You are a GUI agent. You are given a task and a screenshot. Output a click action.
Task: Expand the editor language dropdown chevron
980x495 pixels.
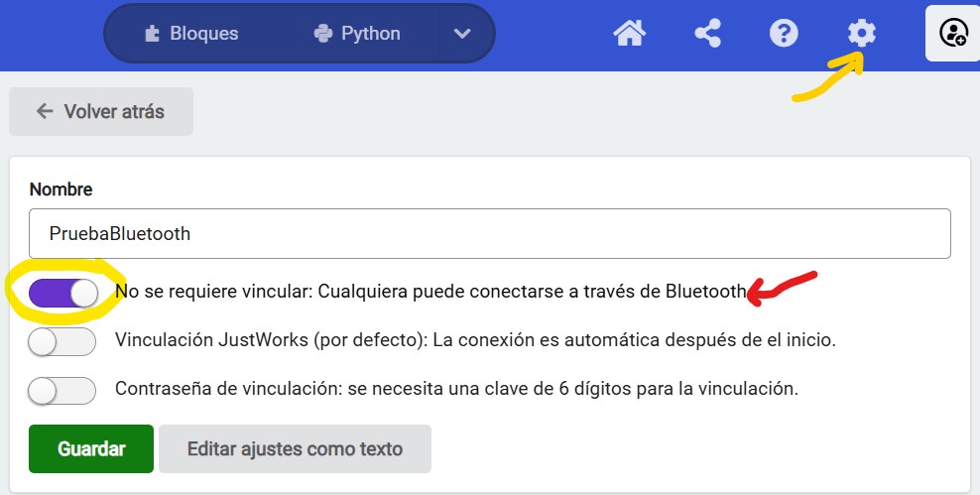462,34
